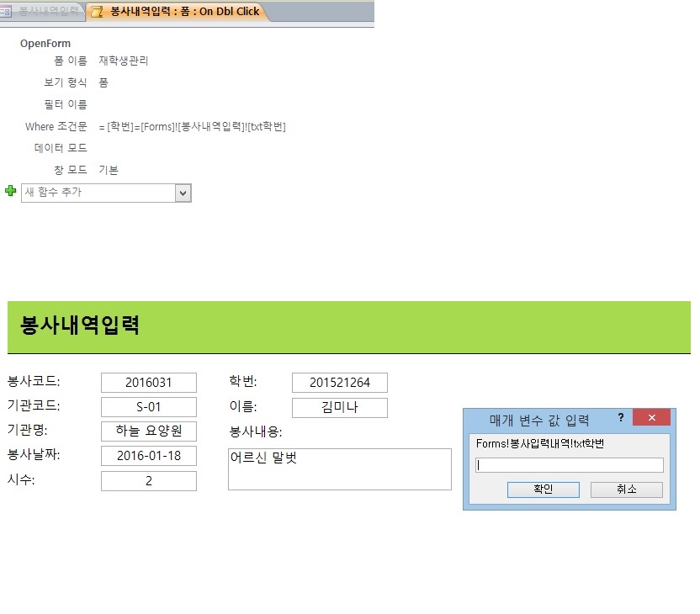700x614 pixels.
Task: Click inside the 새 함수 추가 combo box
Action: [x=97, y=193]
